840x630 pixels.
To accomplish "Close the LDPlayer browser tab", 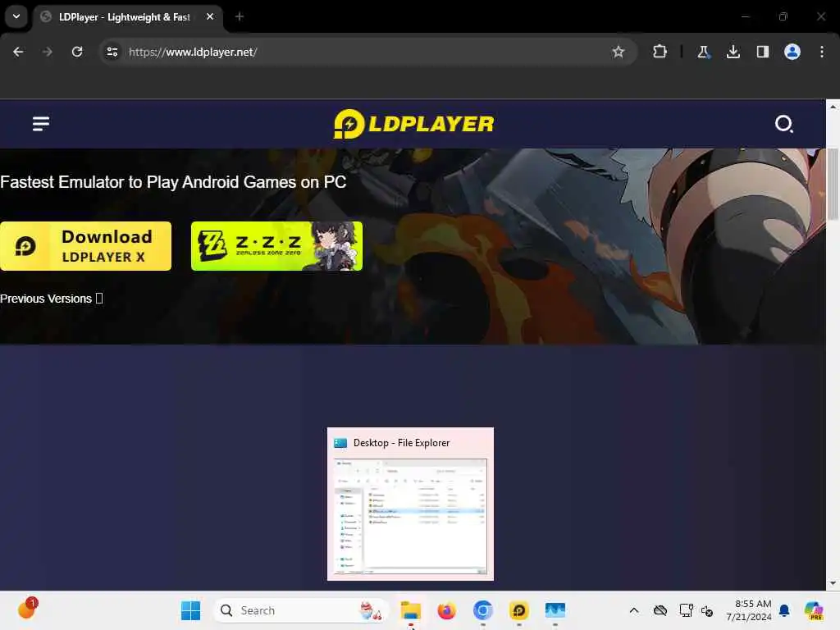I will [x=210, y=16].
